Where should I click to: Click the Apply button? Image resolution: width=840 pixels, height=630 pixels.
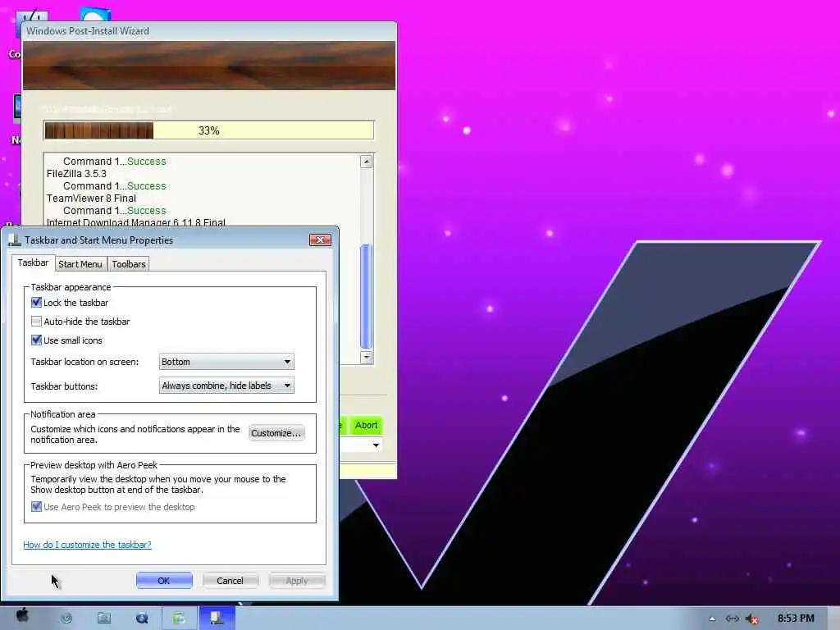[x=297, y=581]
